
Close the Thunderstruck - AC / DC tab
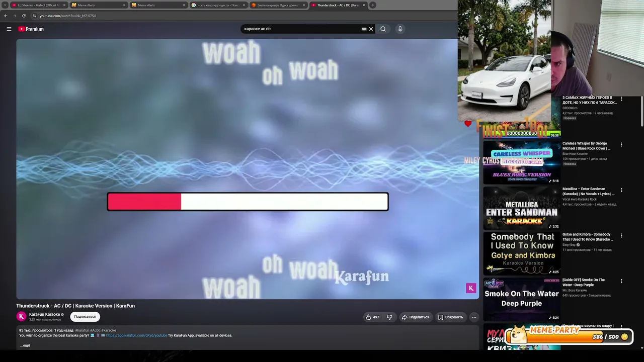[x=364, y=5]
